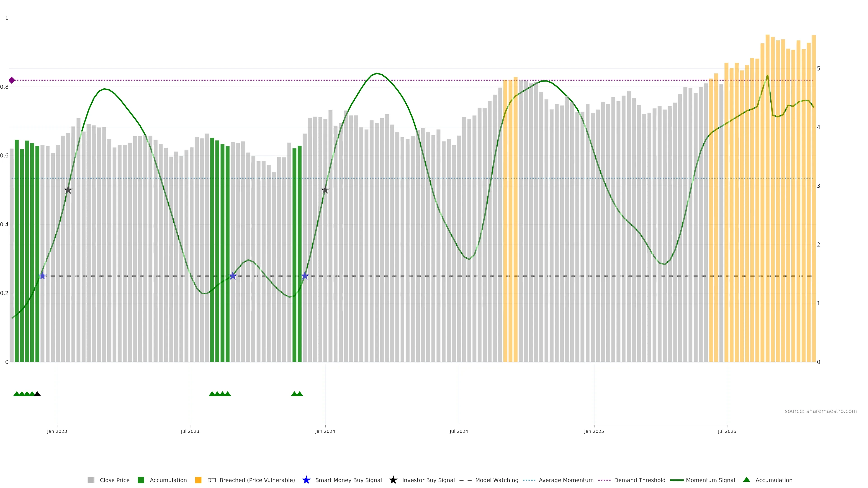
Task: Click the Jul 2024 axis label
Action: point(459,431)
